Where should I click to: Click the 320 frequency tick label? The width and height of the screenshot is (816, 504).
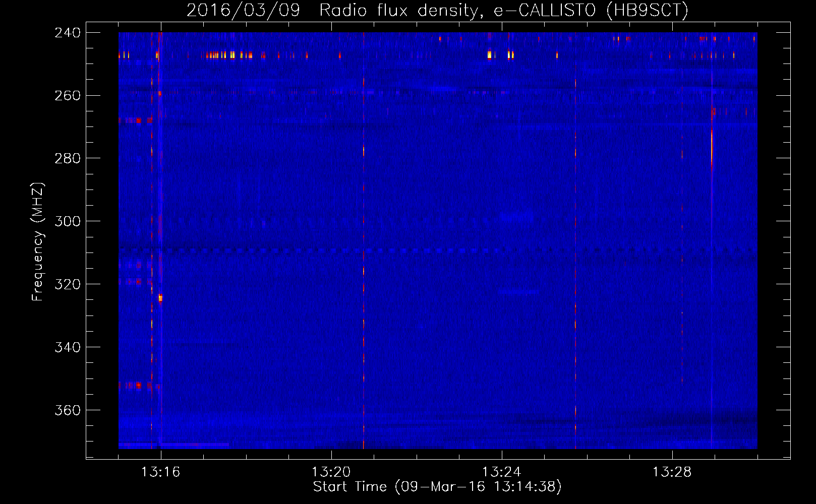pyautogui.click(x=68, y=285)
